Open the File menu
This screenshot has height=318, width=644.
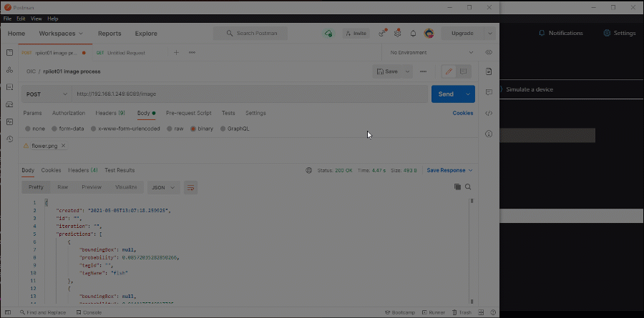coord(7,19)
